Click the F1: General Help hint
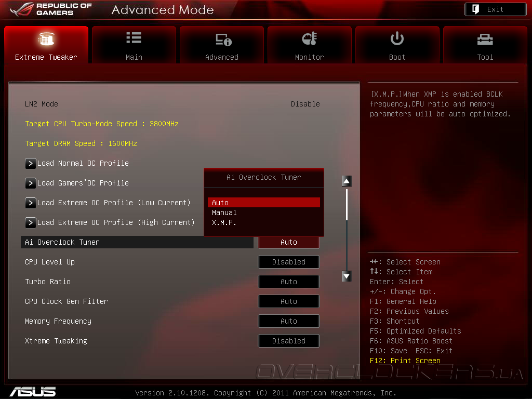 (403, 302)
